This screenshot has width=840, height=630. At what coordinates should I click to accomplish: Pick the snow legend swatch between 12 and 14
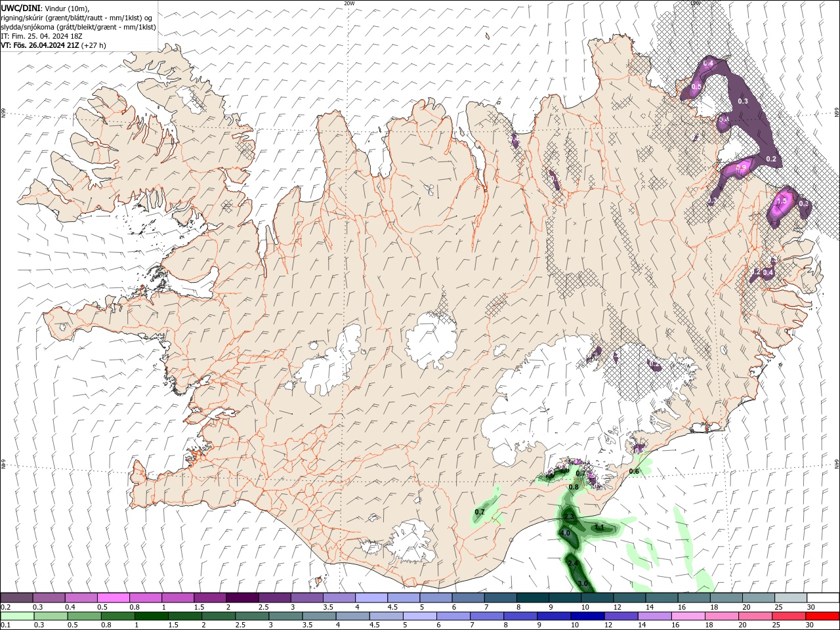630,598
